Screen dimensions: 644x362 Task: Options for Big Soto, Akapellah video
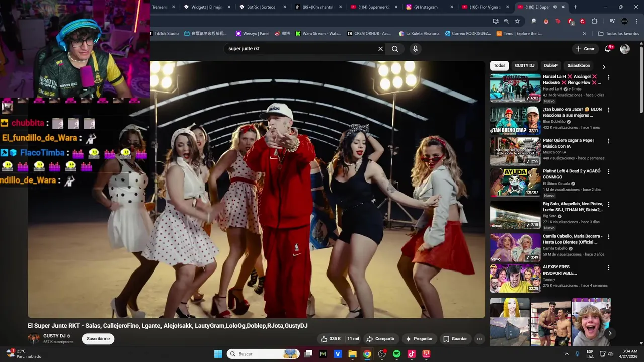point(608,205)
